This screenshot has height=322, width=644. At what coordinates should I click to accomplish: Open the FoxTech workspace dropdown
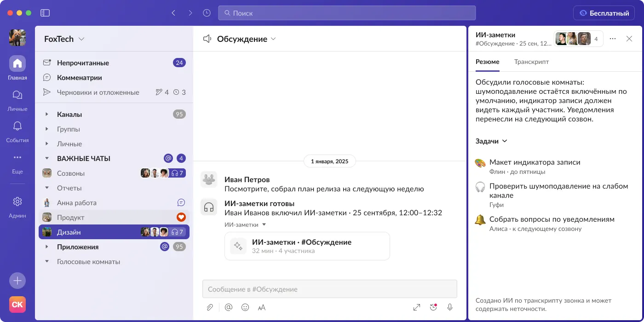point(64,39)
